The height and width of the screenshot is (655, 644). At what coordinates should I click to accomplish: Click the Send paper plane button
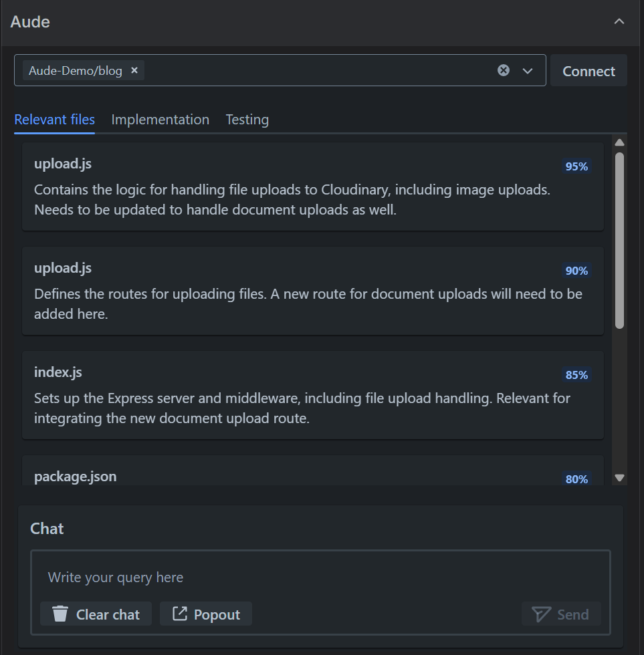click(560, 614)
